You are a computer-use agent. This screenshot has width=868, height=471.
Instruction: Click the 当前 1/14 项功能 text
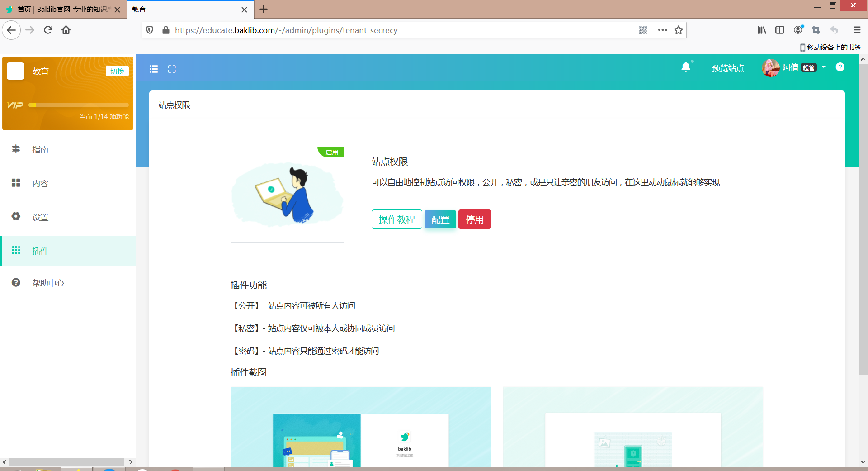(x=104, y=117)
